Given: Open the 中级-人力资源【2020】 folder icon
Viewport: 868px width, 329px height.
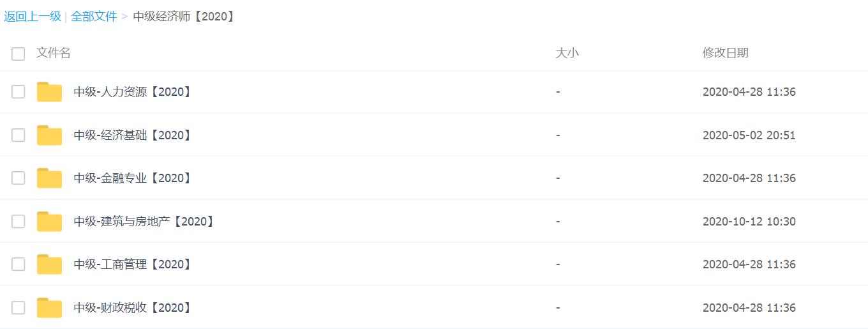Looking at the screenshot, I should coord(49,92).
